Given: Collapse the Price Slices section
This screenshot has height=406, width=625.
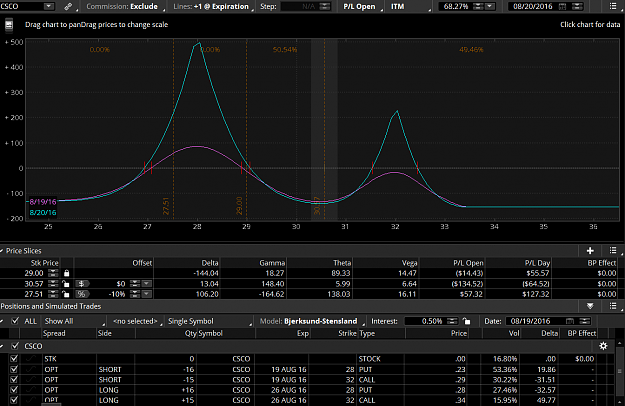Looking at the screenshot, I should [x=2, y=251].
